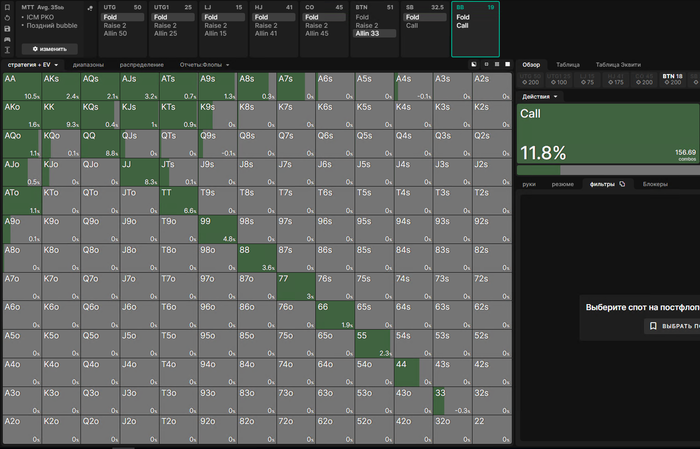
Task: Select BTN Allin 33 action
Action: click(375, 33)
